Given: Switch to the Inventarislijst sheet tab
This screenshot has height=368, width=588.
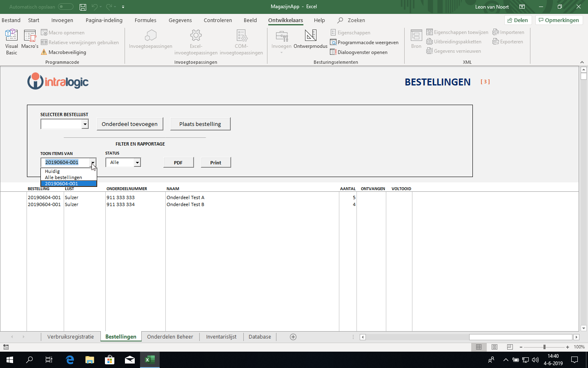Looking at the screenshot, I should [221, 337].
